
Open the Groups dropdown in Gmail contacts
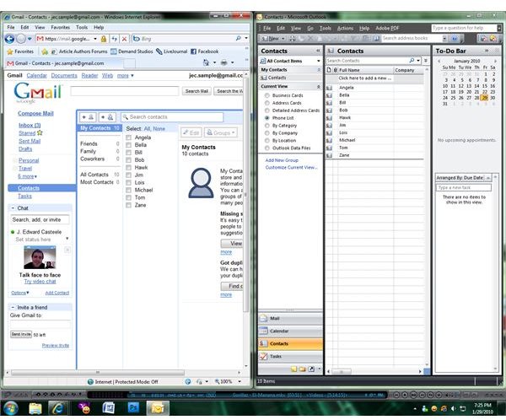click(221, 132)
